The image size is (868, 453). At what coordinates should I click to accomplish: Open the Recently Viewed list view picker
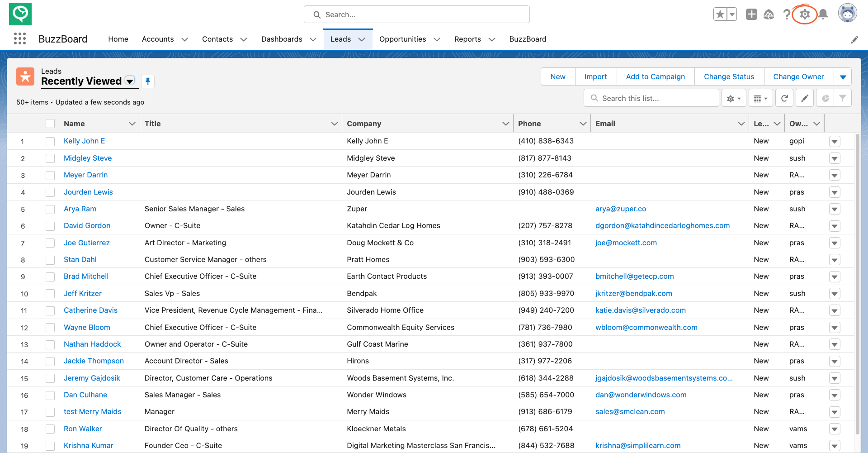tap(130, 81)
